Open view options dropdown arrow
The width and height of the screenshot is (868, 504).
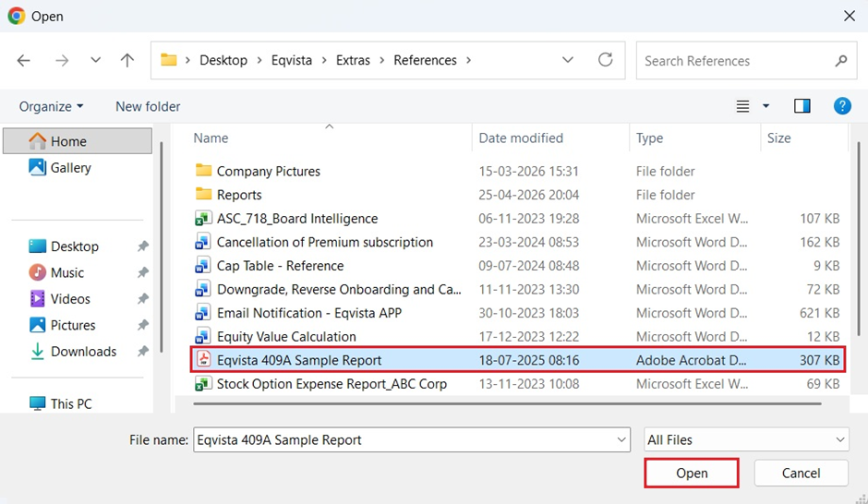click(x=766, y=105)
